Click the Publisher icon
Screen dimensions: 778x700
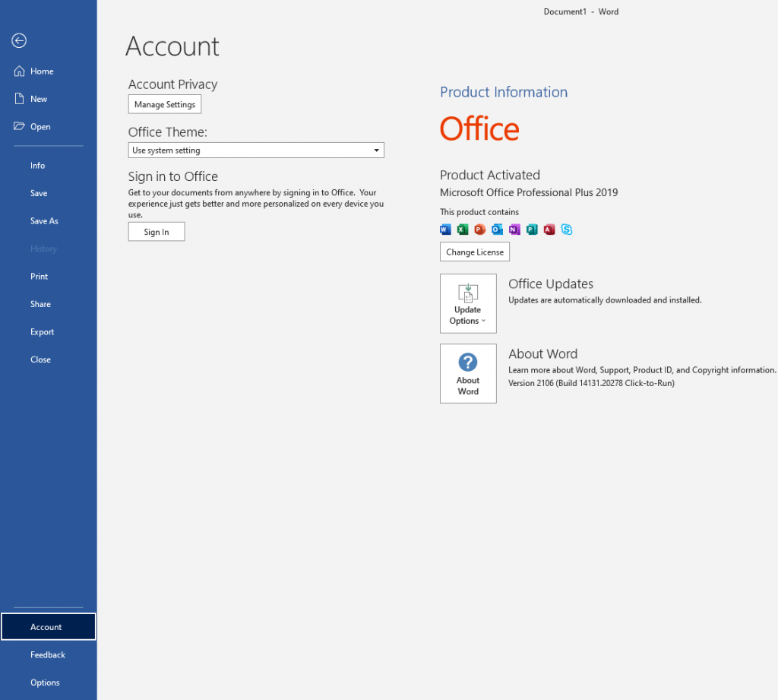532,229
